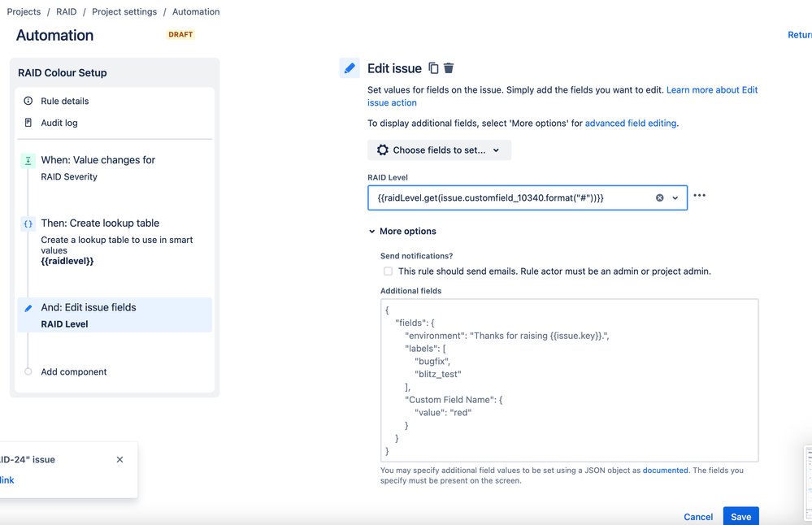812x525 pixels.
Task: Open the advanced field editing link
Action: click(x=631, y=124)
